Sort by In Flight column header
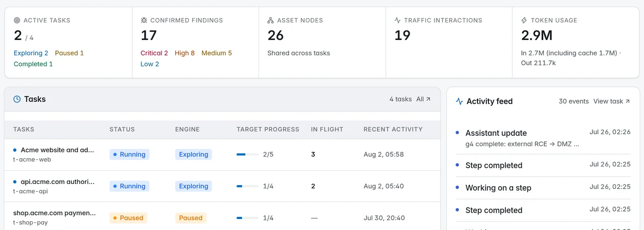Image resolution: width=644 pixels, height=230 pixels. (327, 129)
